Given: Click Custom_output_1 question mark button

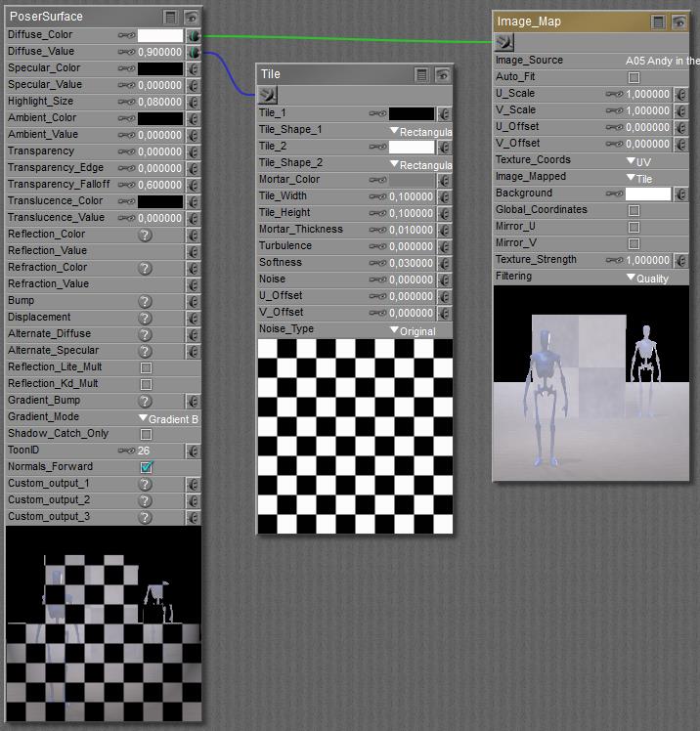Looking at the screenshot, I should [146, 485].
